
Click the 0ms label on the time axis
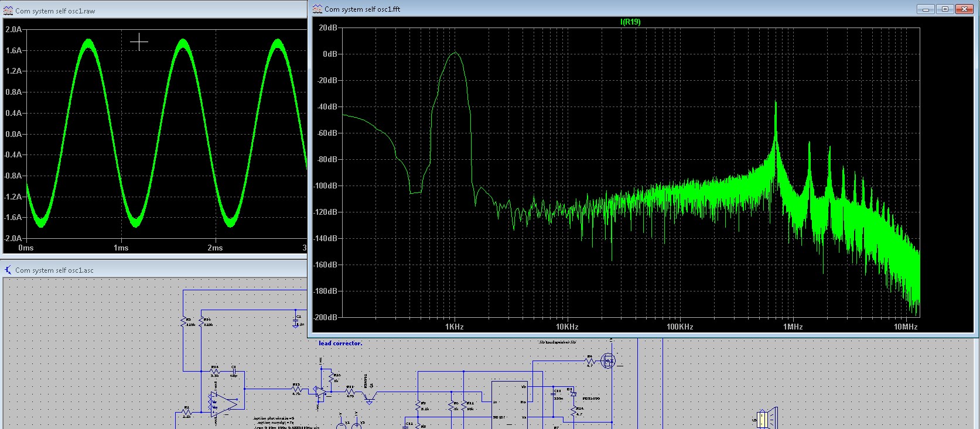(26, 248)
